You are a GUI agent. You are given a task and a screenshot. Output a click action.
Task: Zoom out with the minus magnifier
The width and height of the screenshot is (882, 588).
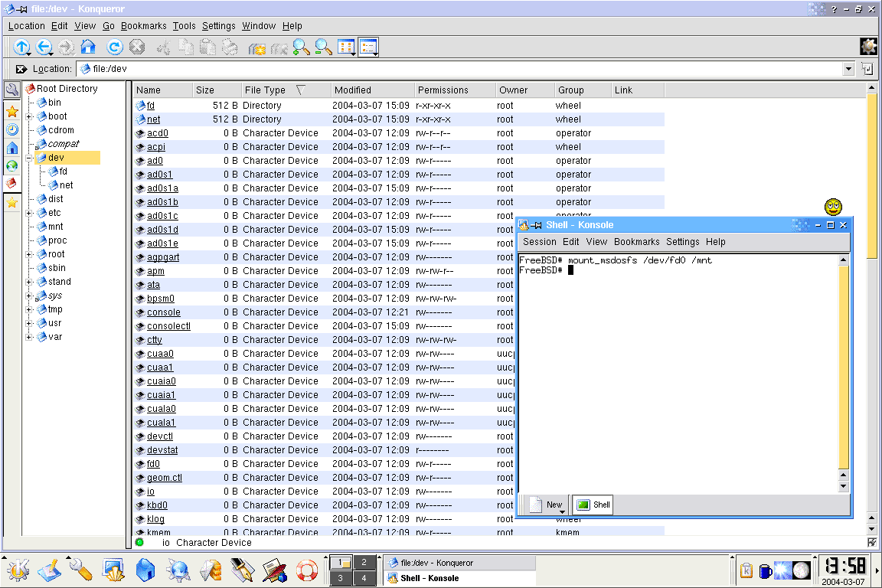point(323,47)
